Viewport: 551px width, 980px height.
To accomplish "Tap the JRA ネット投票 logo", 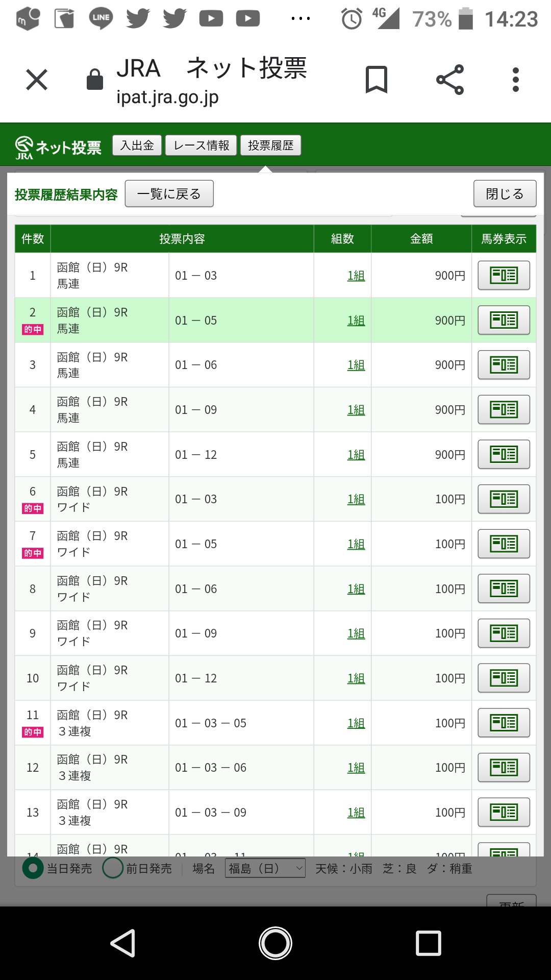I will point(58,147).
